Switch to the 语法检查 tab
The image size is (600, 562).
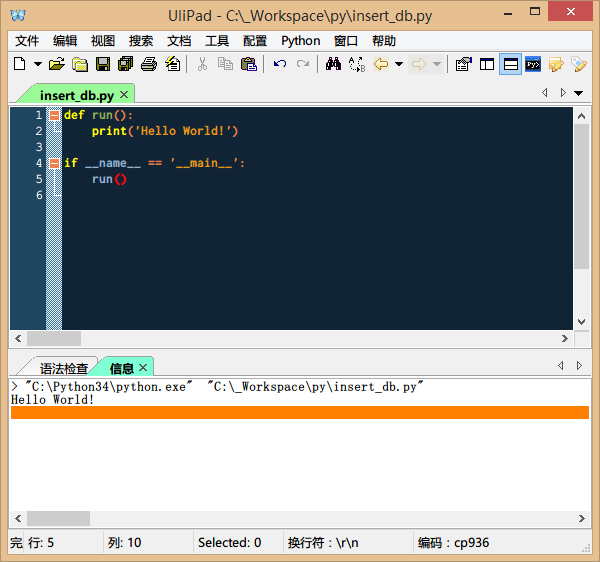pyautogui.click(x=63, y=368)
